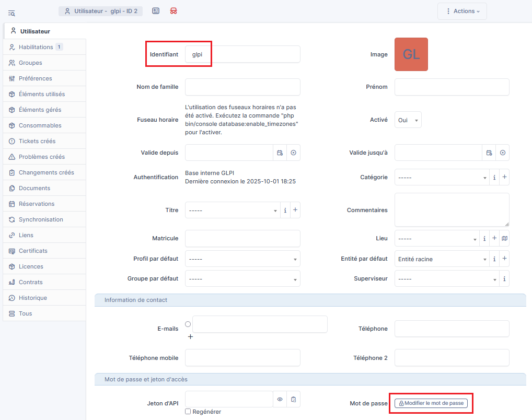The height and width of the screenshot is (420, 532).
Task: Copy the API token to clipboard
Action: [x=293, y=400]
